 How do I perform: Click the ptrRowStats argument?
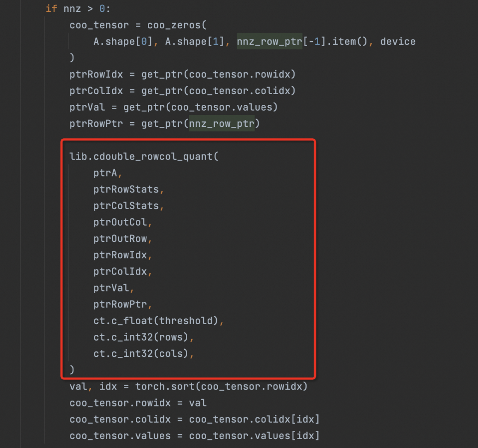(x=126, y=189)
